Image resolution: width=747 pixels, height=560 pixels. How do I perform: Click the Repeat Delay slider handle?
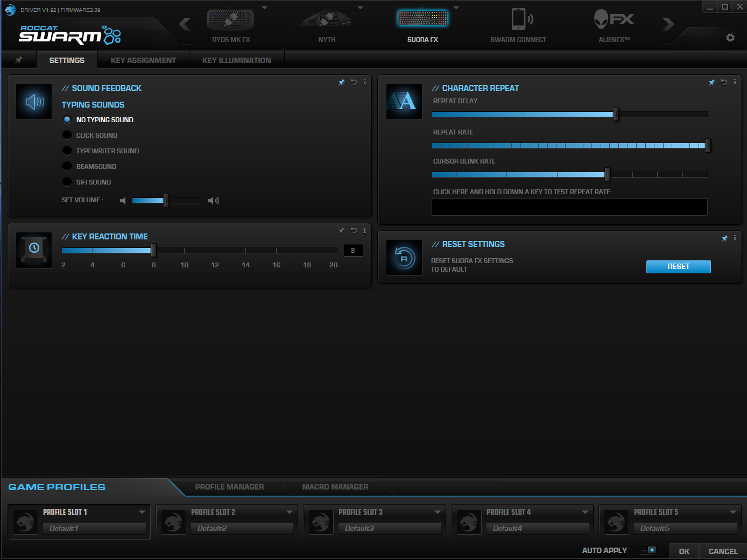click(616, 114)
